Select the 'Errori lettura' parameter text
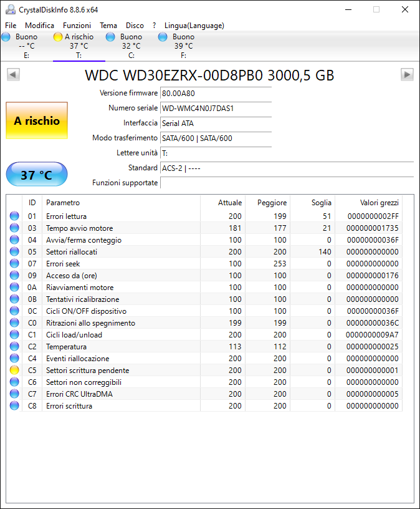The width and height of the screenshot is (420, 509). tap(66, 216)
